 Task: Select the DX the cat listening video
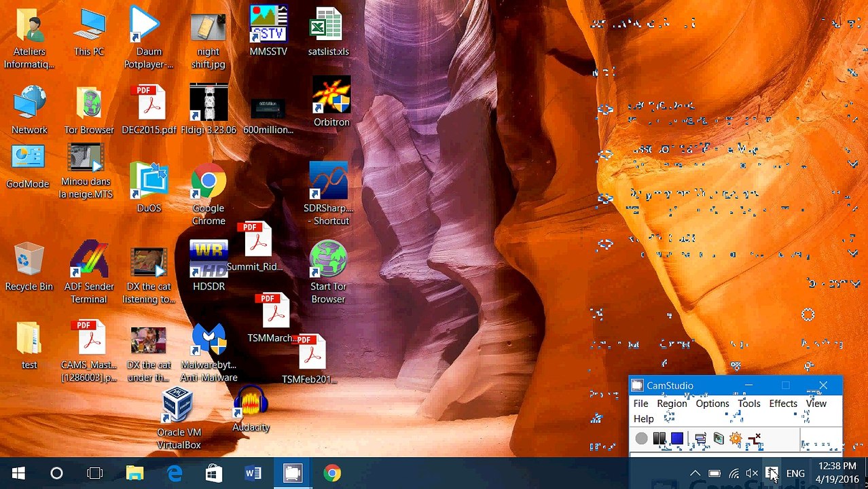pyautogui.click(x=149, y=276)
